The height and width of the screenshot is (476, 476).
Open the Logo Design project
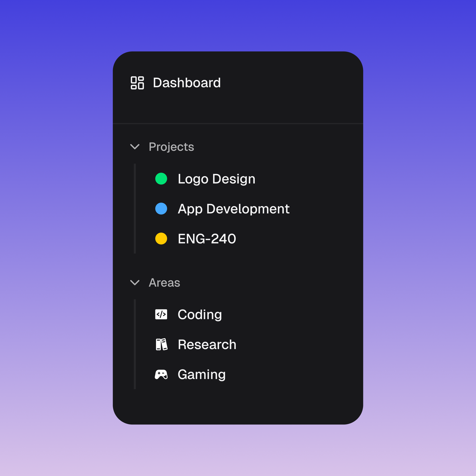217,179
